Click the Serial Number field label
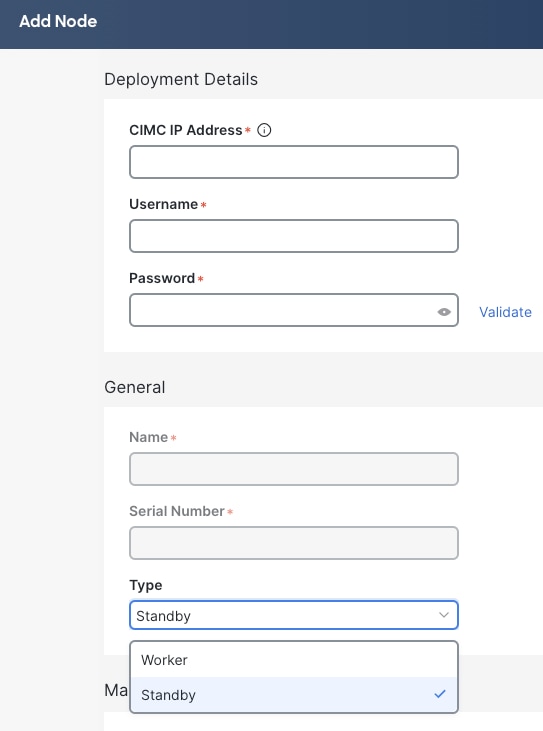Screen dimensions: 543x731 [x=177, y=511]
